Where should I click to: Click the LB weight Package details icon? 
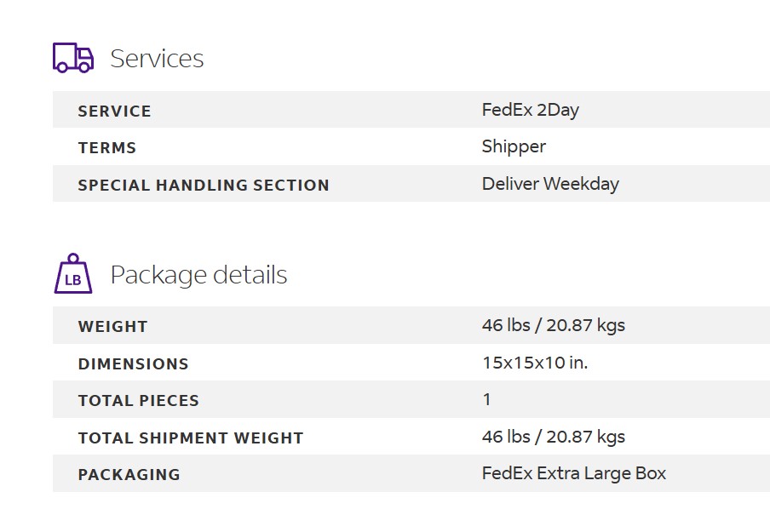pyautogui.click(x=73, y=274)
